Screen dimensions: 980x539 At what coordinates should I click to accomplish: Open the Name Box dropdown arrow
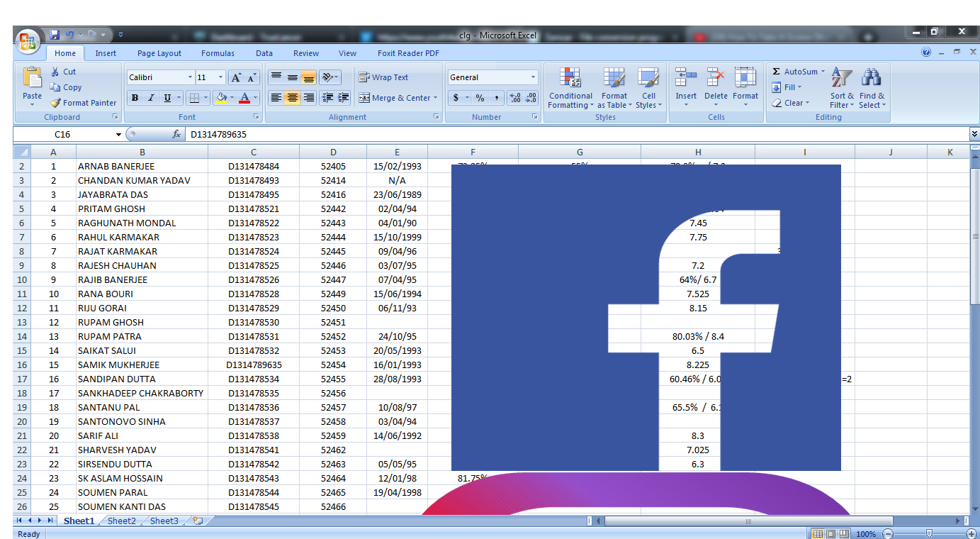point(118,134)
